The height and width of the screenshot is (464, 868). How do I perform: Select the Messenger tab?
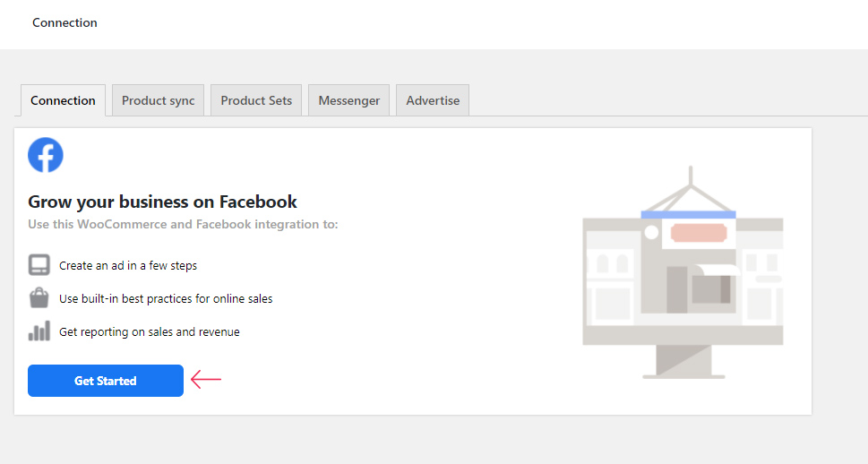point(348,100)
